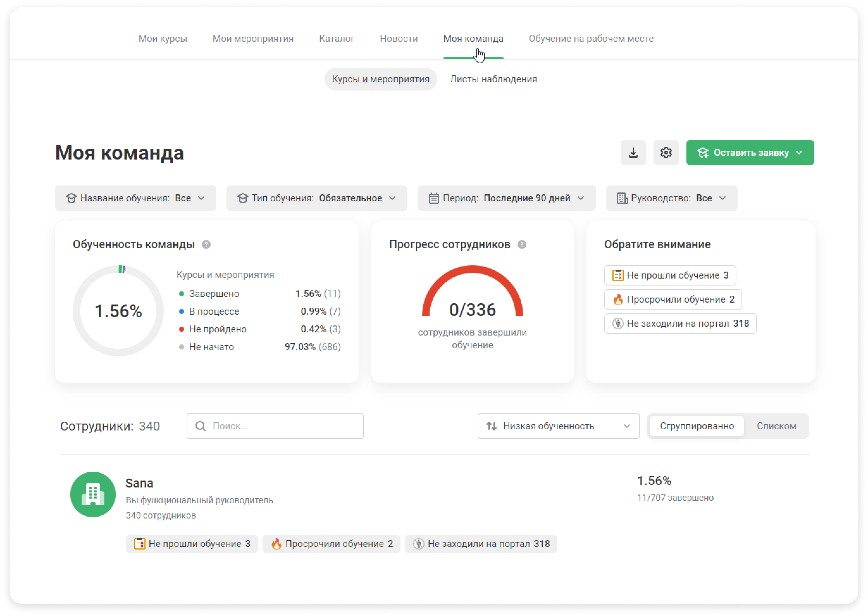Select the Листы наблюдения sub-tab

[x=493, y=79]
